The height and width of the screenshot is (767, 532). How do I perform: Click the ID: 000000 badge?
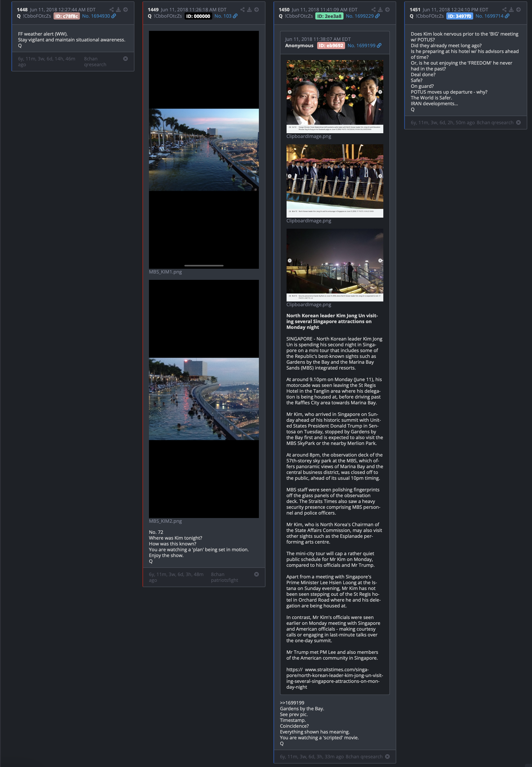pyautogui.click(x=198, y=16)
